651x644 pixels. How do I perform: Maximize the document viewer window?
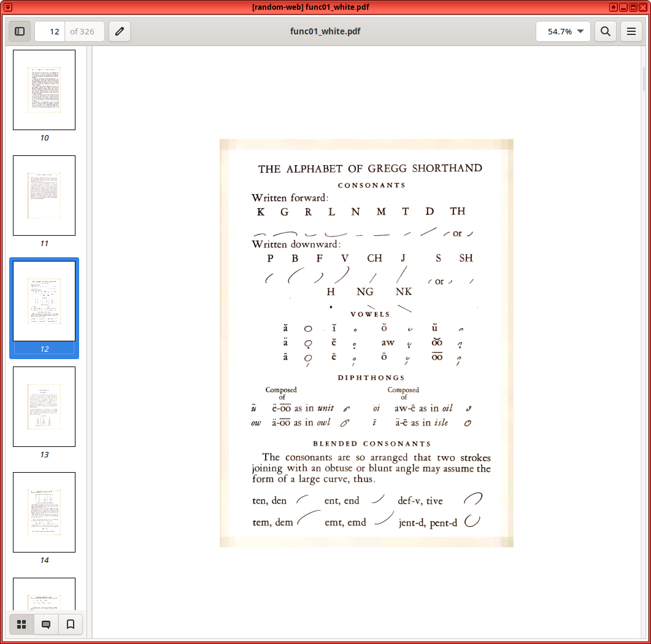coord(633,7)
